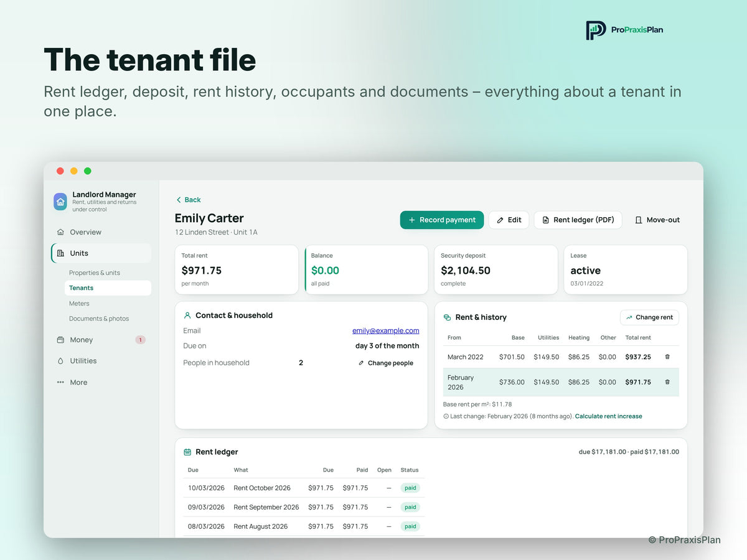Image resolution: width=747 pixels, height=560 pixels.
Task: Select the Tenants submenu item
Action: click(108, 288)
